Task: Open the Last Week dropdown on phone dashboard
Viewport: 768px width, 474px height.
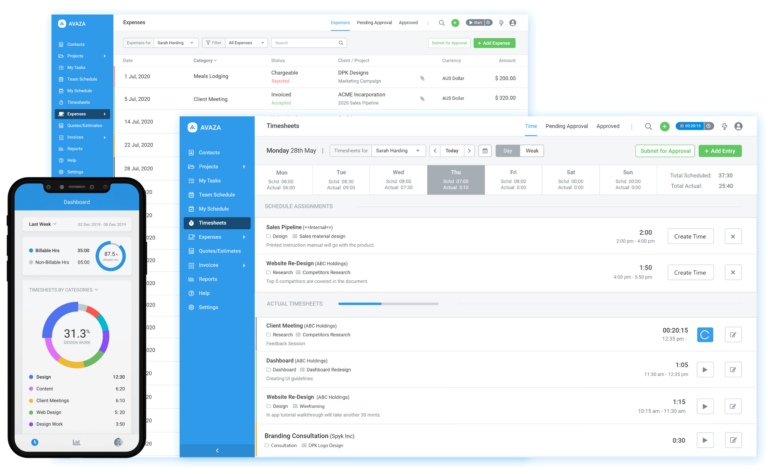Action: coord(43,224)
